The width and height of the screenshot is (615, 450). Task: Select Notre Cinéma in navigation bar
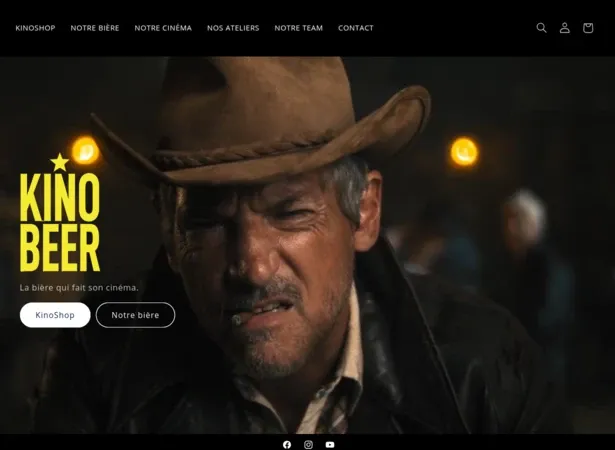click(163, 28)
